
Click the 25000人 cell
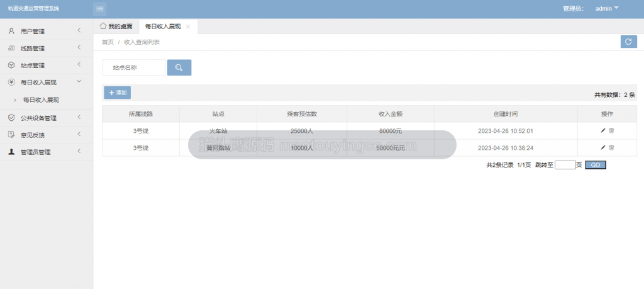tap(302, 131)
